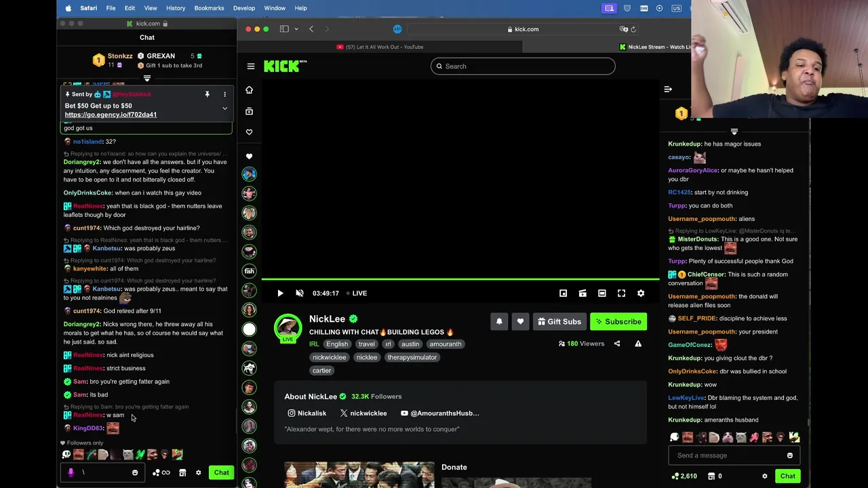Viewport: 868px width, 488px height.
Task: Toggle follow heart button for NickLee
Action: point(520,322)
